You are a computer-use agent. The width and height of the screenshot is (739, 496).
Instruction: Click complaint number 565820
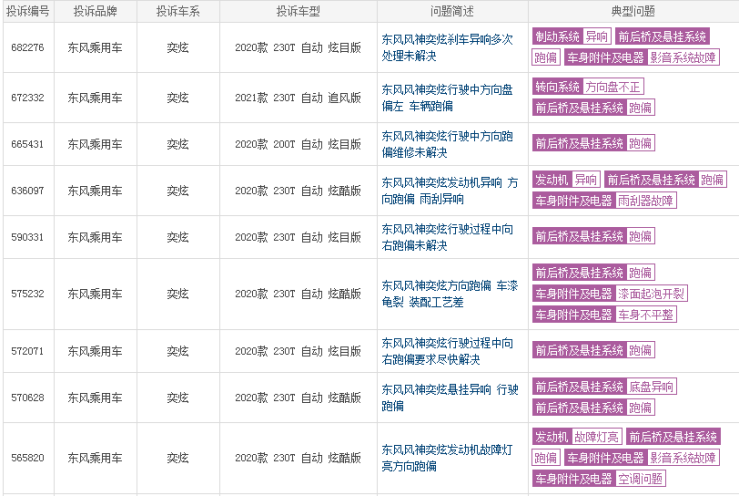pos(27,458)
